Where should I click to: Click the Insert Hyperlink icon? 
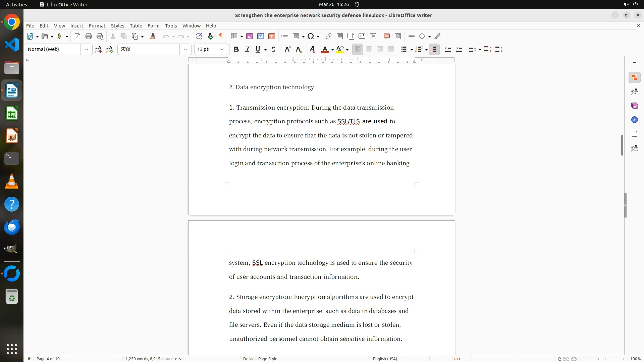329,36
